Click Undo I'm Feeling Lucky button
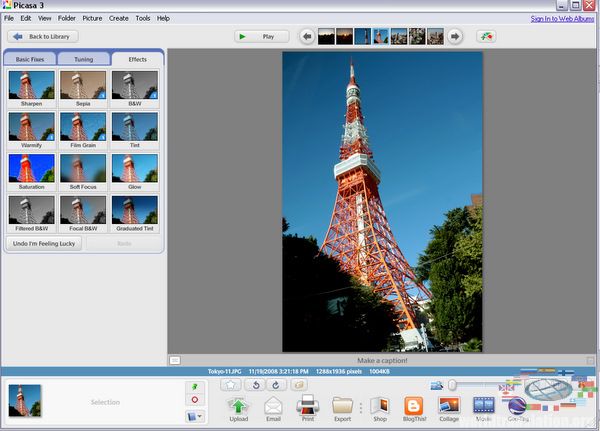600x431 pixels. 44,243
